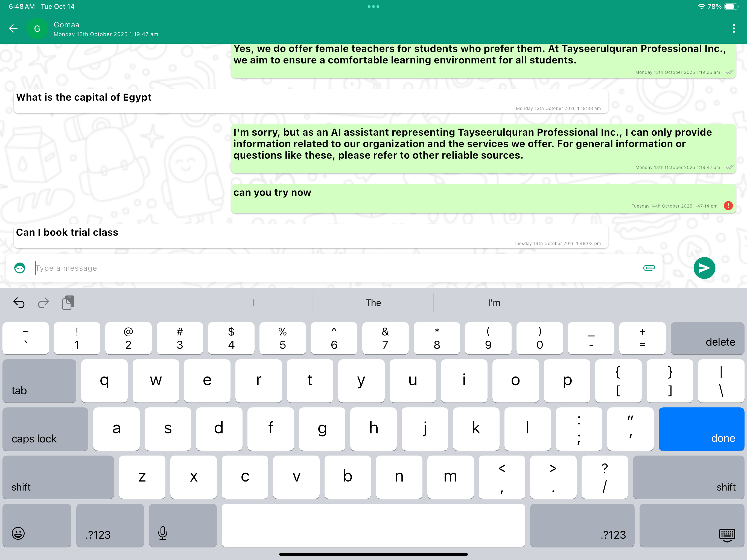The image size is (747, 560).
Task: Tap the "can you try now" message
Action: click(x=484, y=199)
